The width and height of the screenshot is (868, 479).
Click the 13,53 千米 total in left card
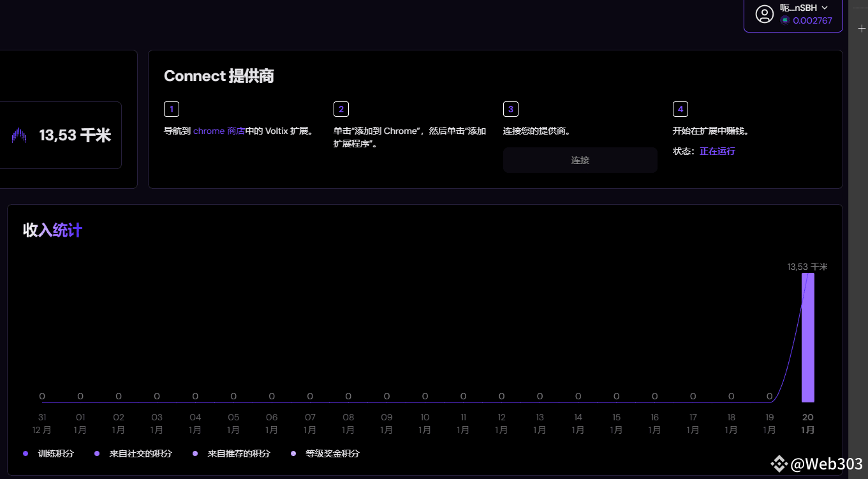point(75,135)
